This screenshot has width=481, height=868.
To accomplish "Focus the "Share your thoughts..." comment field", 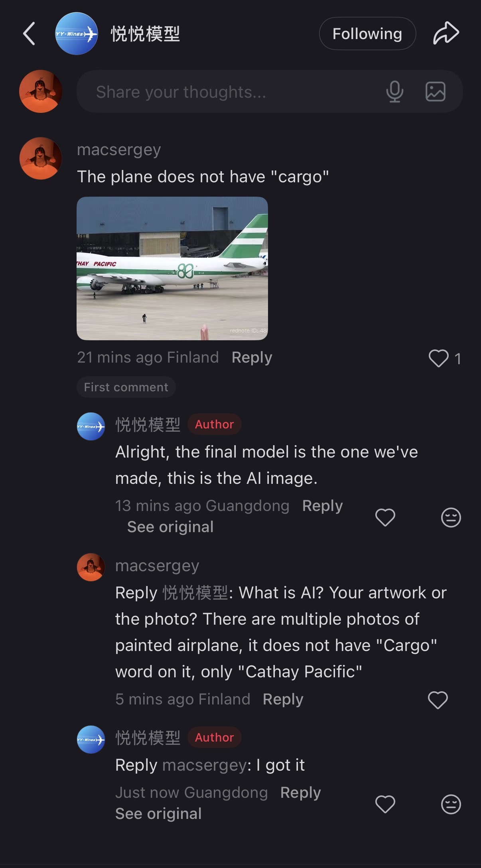I will [231, 92].
